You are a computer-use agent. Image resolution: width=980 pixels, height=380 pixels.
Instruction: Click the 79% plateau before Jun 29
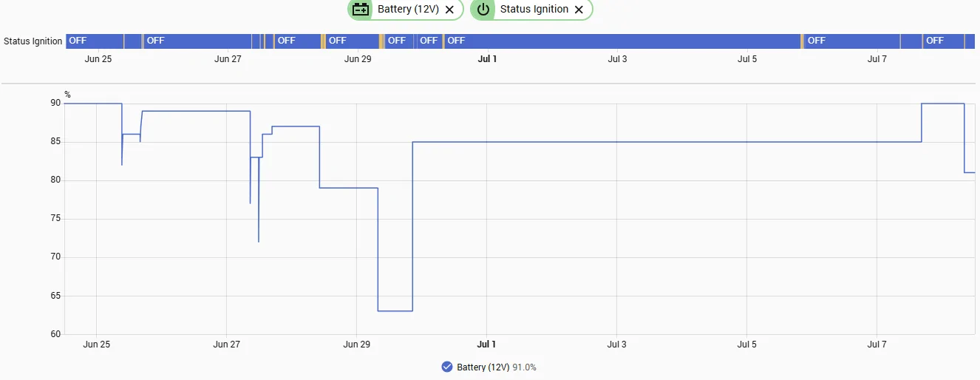349,188
